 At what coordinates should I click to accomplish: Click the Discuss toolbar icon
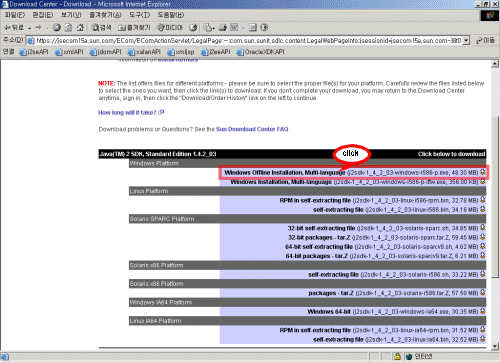coord(252,28)
